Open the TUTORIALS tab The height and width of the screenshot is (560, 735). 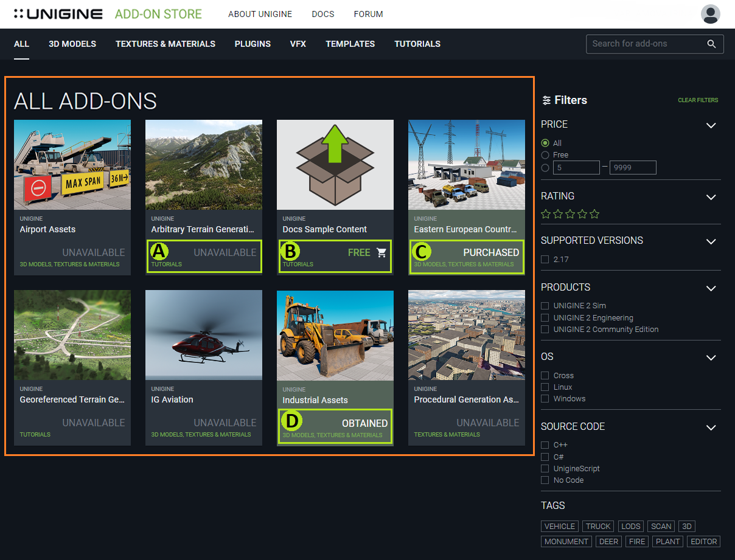pos(417,44)
